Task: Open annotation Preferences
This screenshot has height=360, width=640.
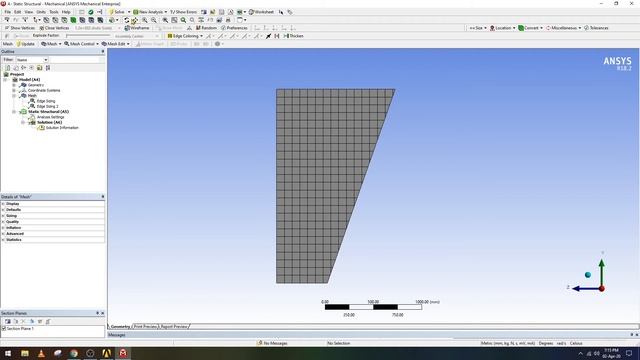Action: [x=234, y=28]
